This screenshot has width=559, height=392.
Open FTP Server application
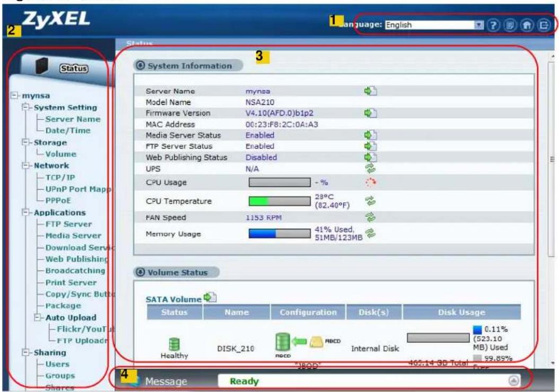(x=68, y=224)
